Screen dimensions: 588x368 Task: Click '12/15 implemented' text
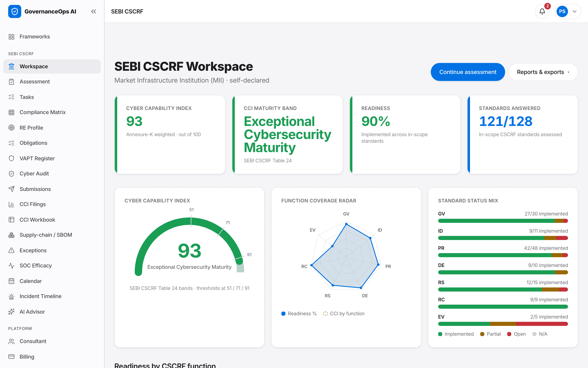click(547, 282)
